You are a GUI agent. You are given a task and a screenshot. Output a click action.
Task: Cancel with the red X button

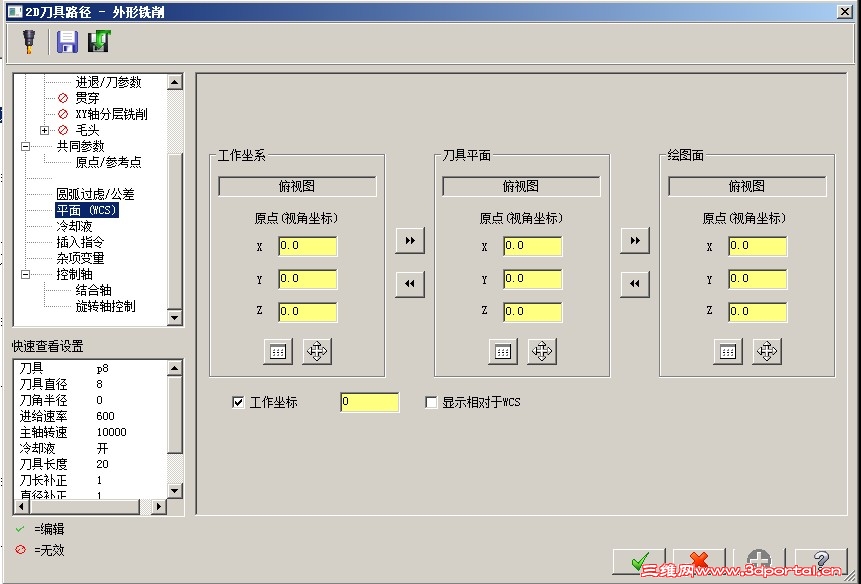click(x=699, y=561)
